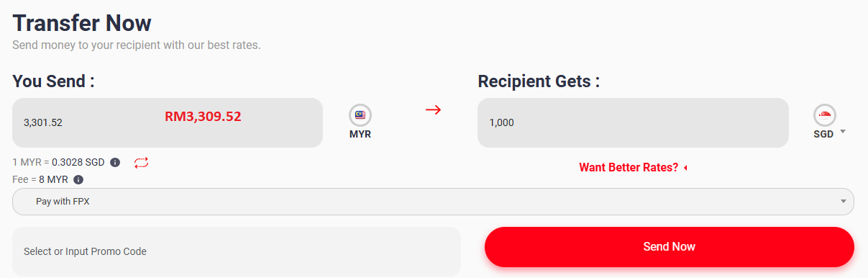The width and height of the screenshot is (868, 278).
Task: Swap currencies with red reverse icon
Action: click(x=141, y=162)
